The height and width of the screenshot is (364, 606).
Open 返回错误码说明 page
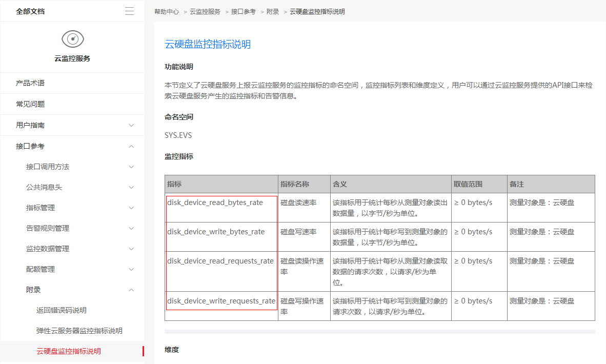(x=62, y=310)
